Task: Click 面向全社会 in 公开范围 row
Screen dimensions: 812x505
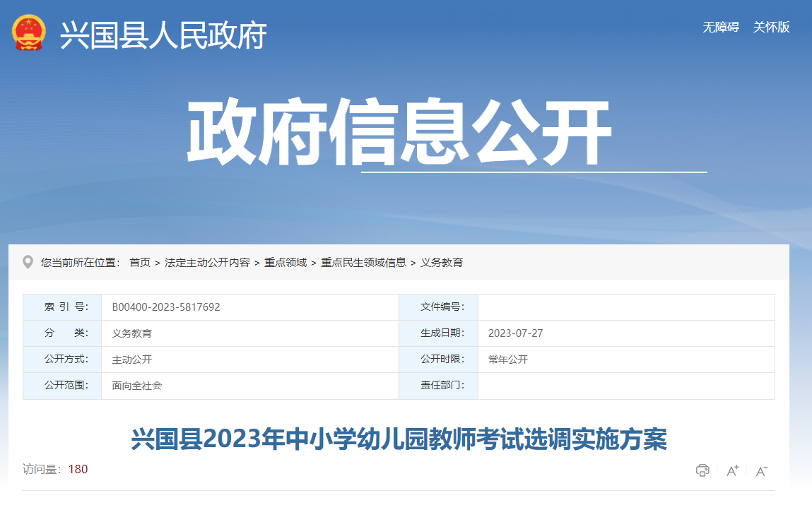Action: tap(136, 386)
